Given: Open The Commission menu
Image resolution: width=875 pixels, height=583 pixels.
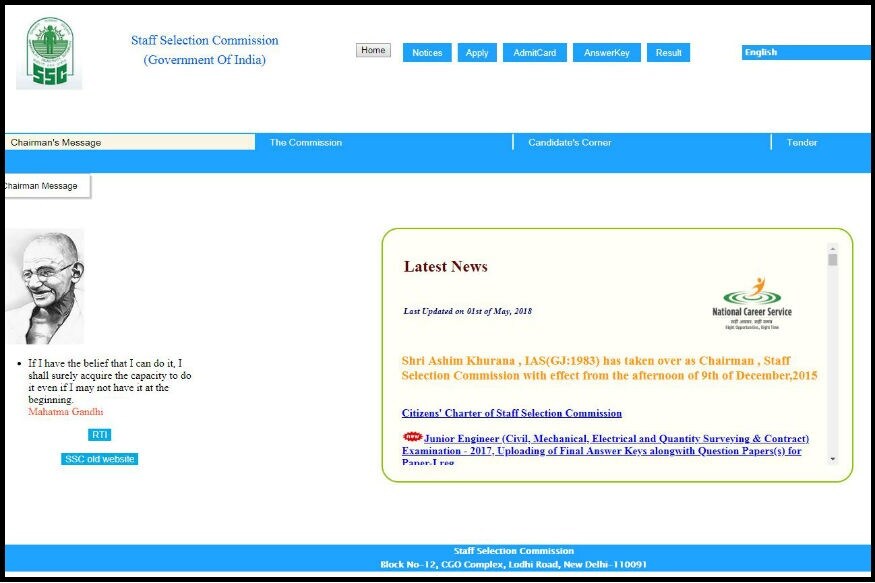Looking at the screenshot, I should (305, 142).
